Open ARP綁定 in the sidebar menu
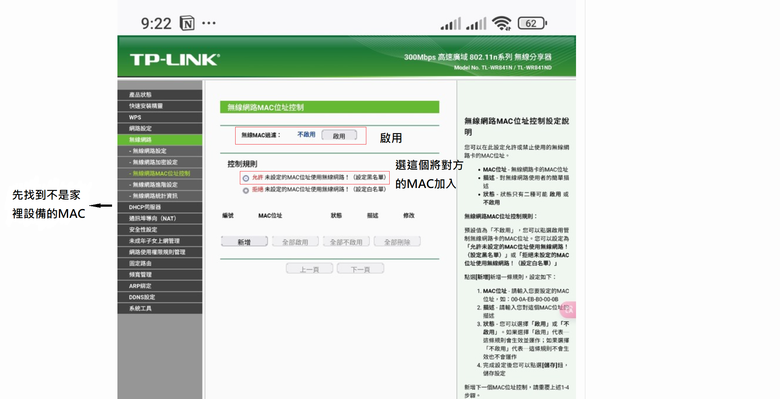Image resolution: width=780 pixels, height=399 pixels. point(160,286)
